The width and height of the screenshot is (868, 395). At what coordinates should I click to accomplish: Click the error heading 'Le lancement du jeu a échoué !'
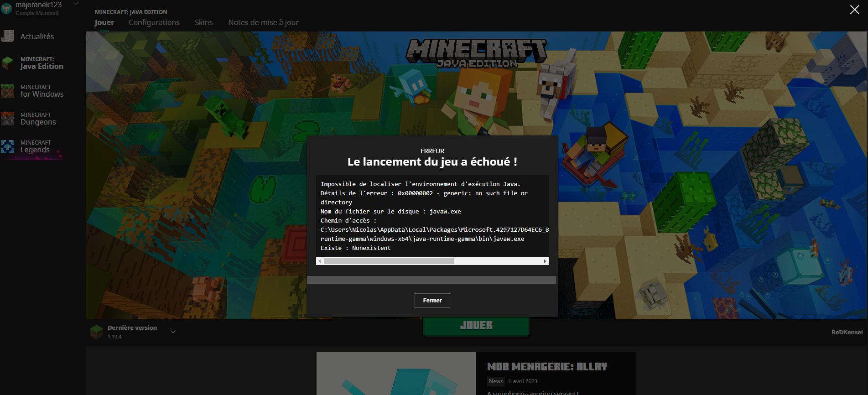(x=432, y=162)
